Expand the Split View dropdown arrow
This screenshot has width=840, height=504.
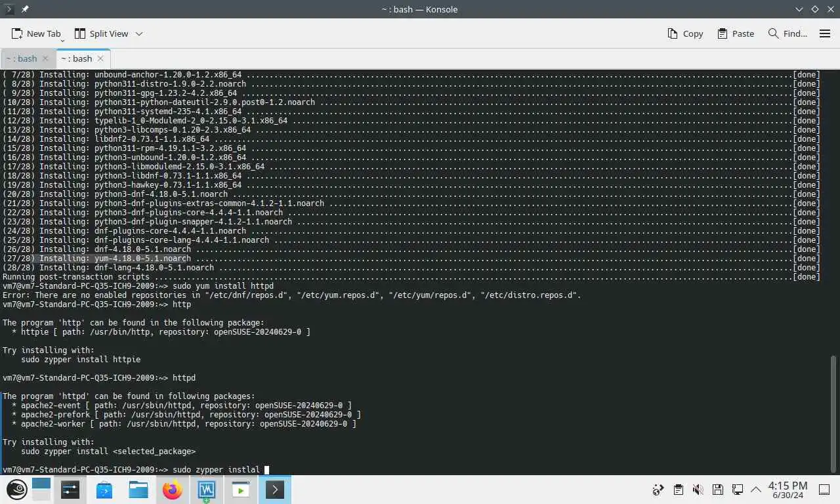[x=139, y=33]
